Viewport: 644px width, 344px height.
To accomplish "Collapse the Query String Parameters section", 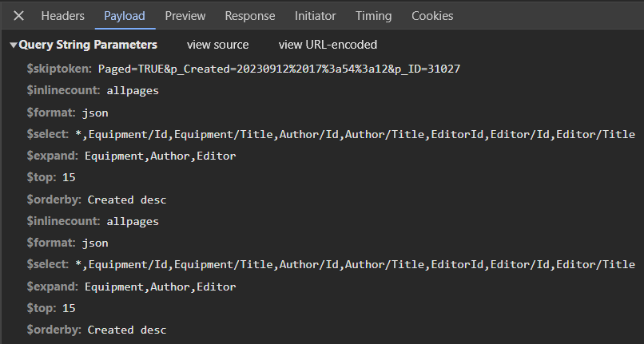I will [14, 45].
